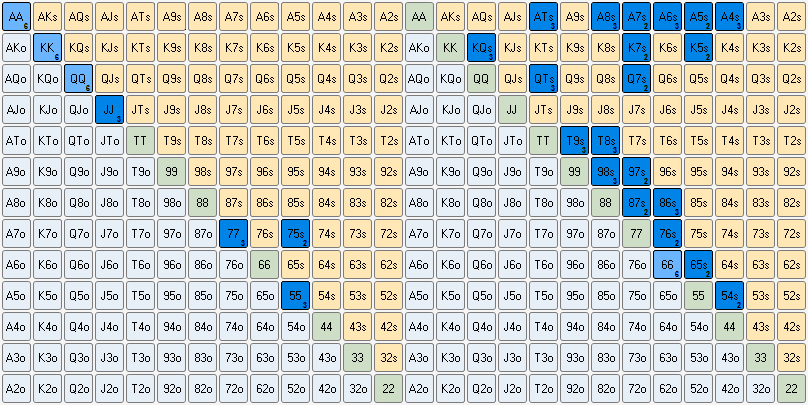808x405 pixels.
Task: Click the blue-highlighted 87s cell
Action: [636, 203]
